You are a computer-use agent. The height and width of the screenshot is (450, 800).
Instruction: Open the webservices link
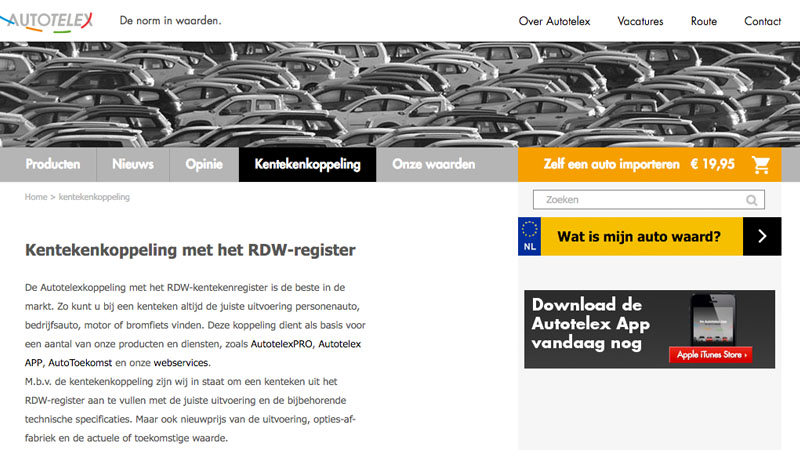point(181,363)
